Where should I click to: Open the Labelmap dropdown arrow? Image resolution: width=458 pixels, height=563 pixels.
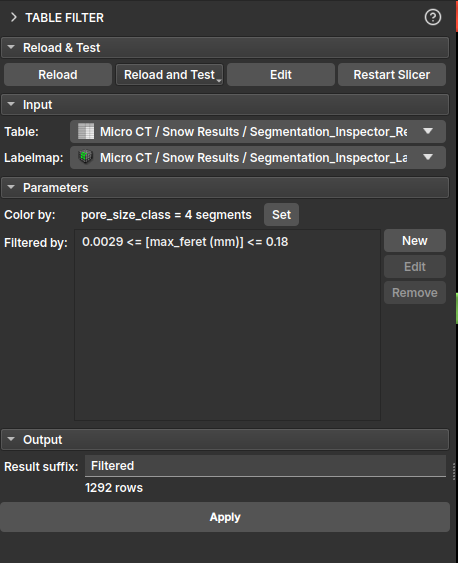click(428, 157)
